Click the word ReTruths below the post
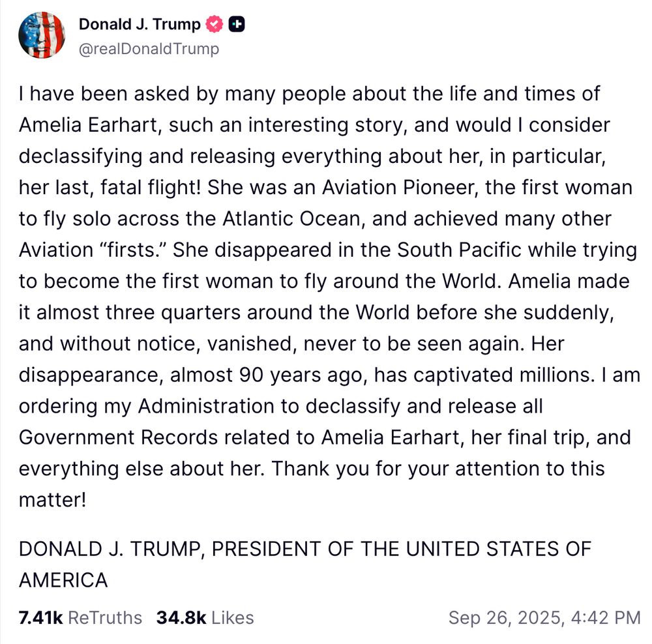Screen dimensions: 652x644 (104, 617)
